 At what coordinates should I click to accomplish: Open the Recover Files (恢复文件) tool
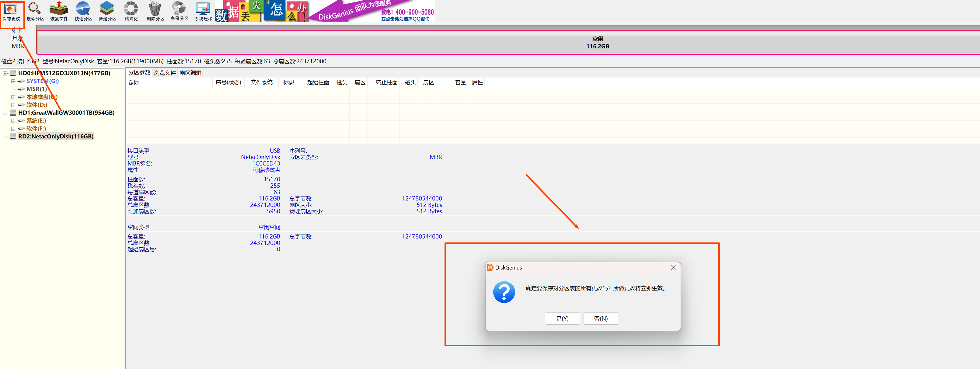[59, 12]
